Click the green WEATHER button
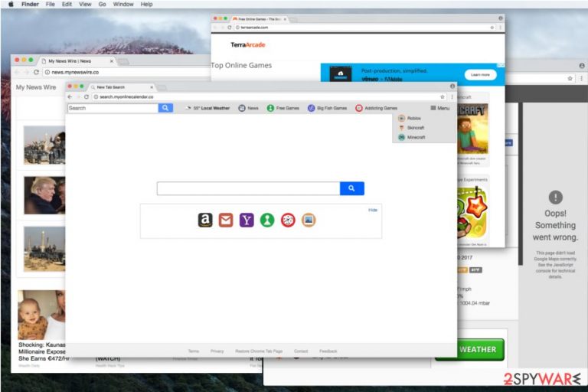Image resolution: width=588 pixels, height=392 pixels. click(x=478, y=349)
